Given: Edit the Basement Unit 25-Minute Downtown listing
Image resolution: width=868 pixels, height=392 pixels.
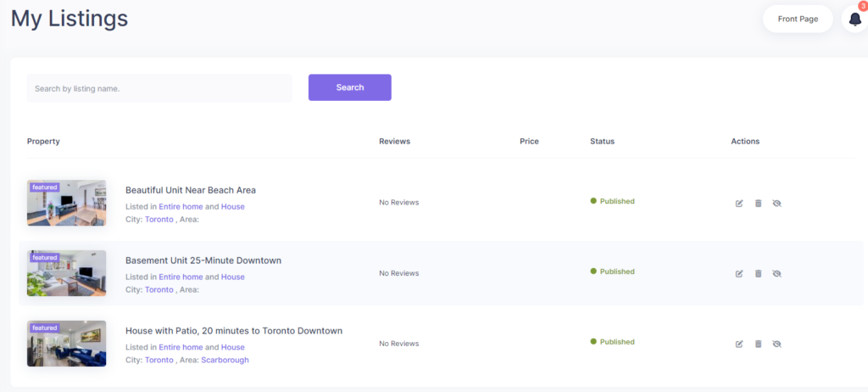Looking at the screenshot, I should 739,273.
